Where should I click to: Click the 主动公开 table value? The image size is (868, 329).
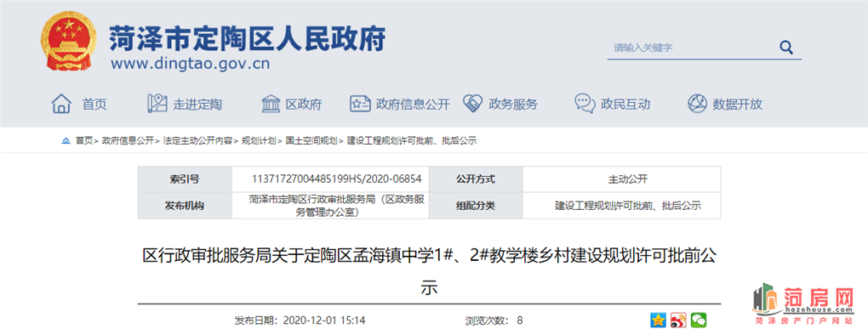point(628,179)
